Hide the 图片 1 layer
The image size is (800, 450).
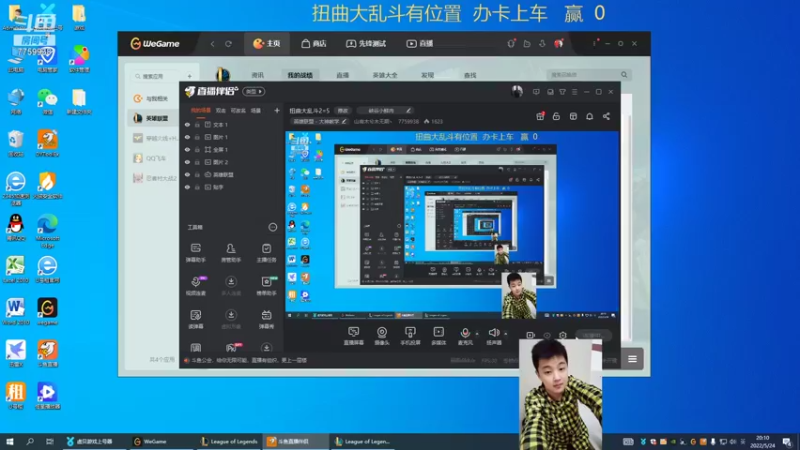pos(187,137)
